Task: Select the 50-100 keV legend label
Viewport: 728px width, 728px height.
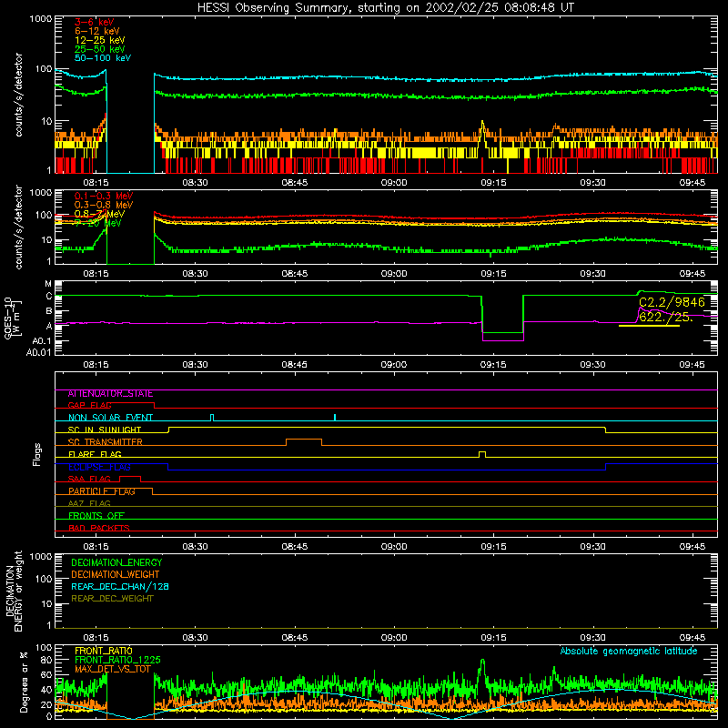Action: (103, 58)
